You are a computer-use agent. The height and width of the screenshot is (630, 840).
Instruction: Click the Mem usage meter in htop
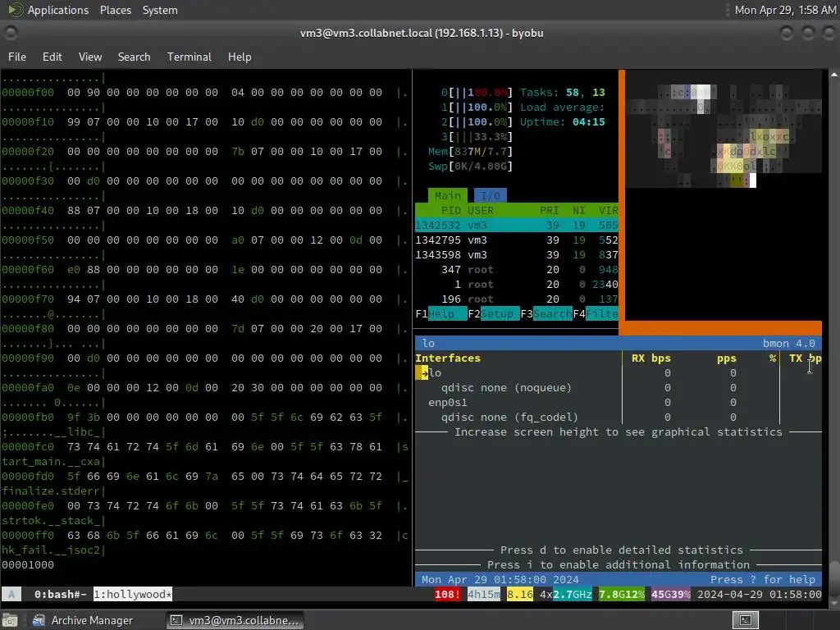(x=470, y=152)
